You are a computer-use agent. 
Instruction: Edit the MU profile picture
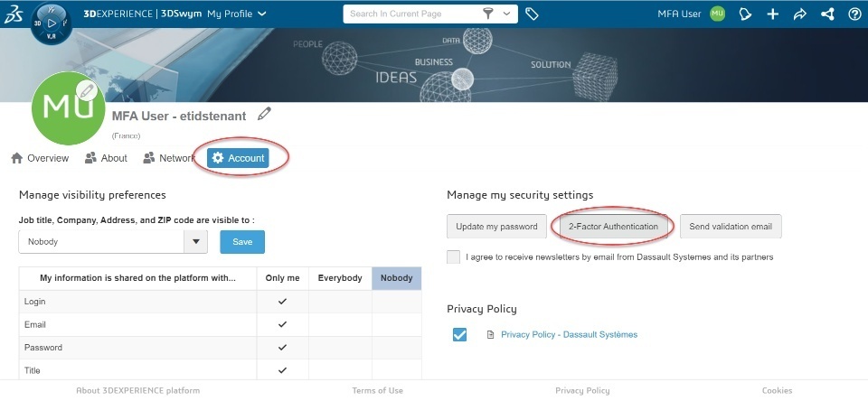[x=87, y=90]
